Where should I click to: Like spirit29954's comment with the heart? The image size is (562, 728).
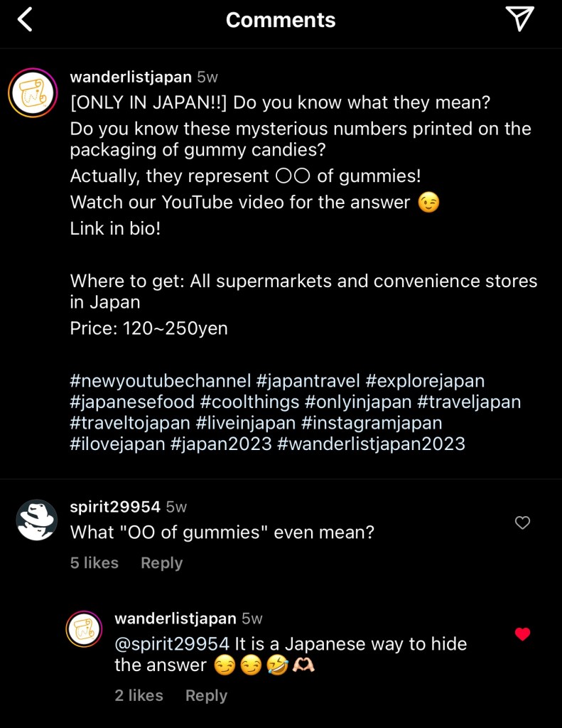[522, 523]
